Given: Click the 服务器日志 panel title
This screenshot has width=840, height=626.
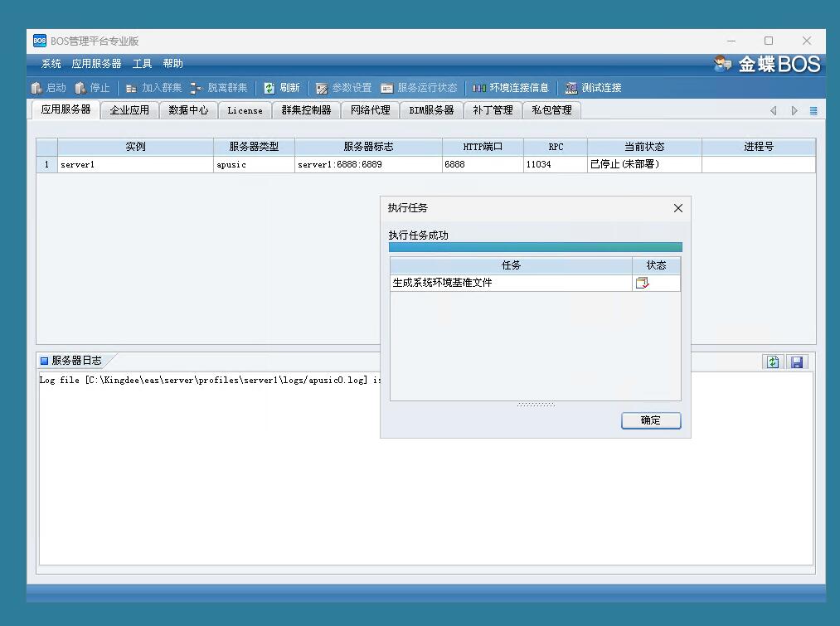Looking at the screenshot, I should click(x=76, y=361).
